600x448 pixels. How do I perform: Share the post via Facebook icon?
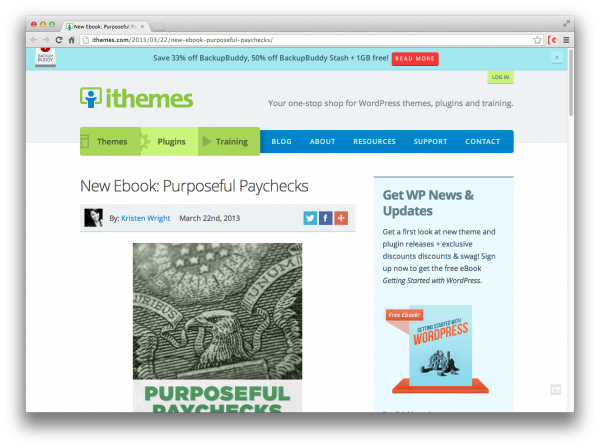coord(325,218)
